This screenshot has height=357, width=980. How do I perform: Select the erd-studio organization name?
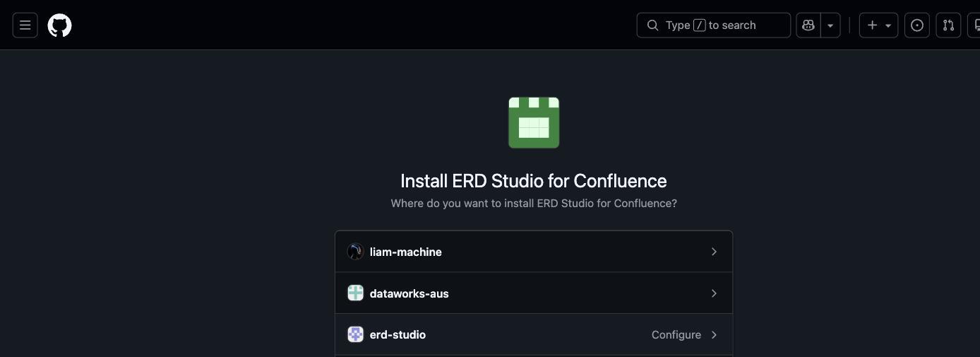[398, 334]
